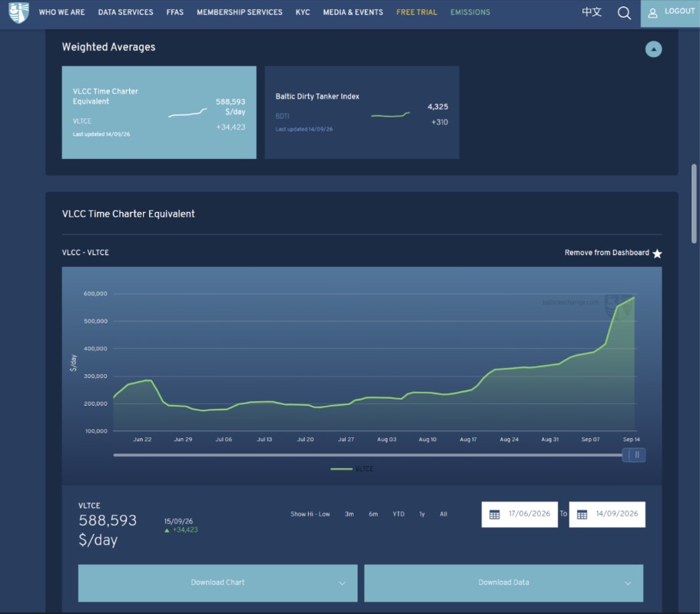
Task: Open the search magnifier icon
Action: point(624,13)
